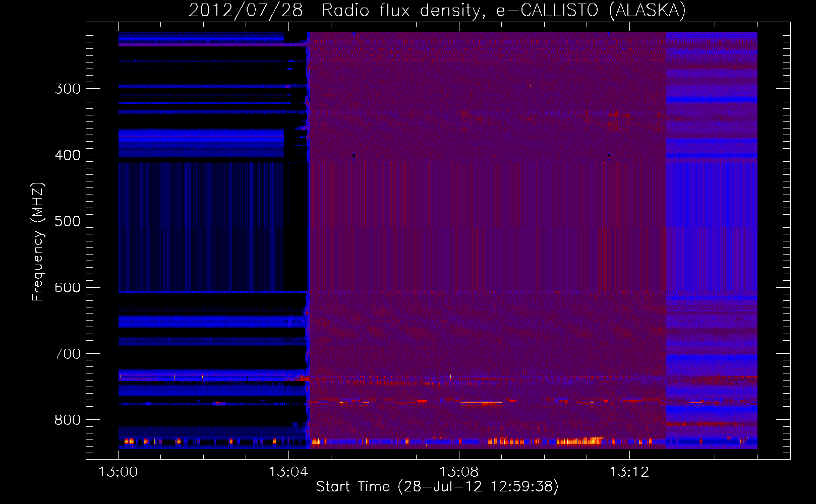Click the 400 frequency tick label
Screen dimensions: 816x504
[x=68, y=155]
